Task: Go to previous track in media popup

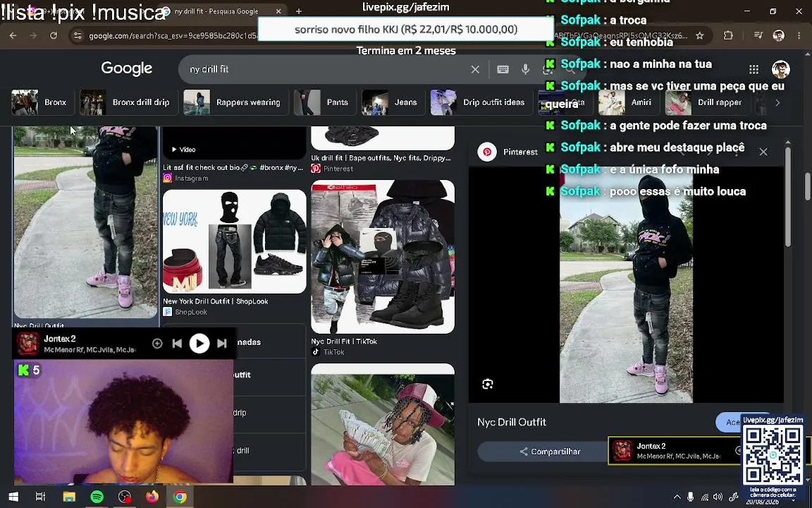Action: click(x=177, y=343)
